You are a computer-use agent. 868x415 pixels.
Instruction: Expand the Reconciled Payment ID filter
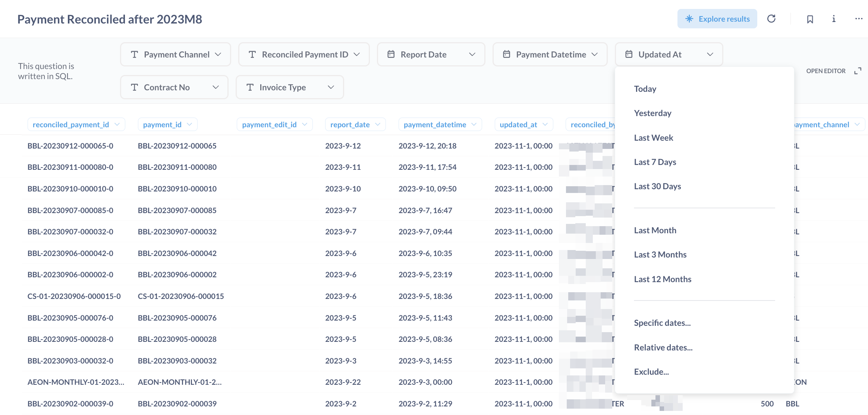coord(304,54)
